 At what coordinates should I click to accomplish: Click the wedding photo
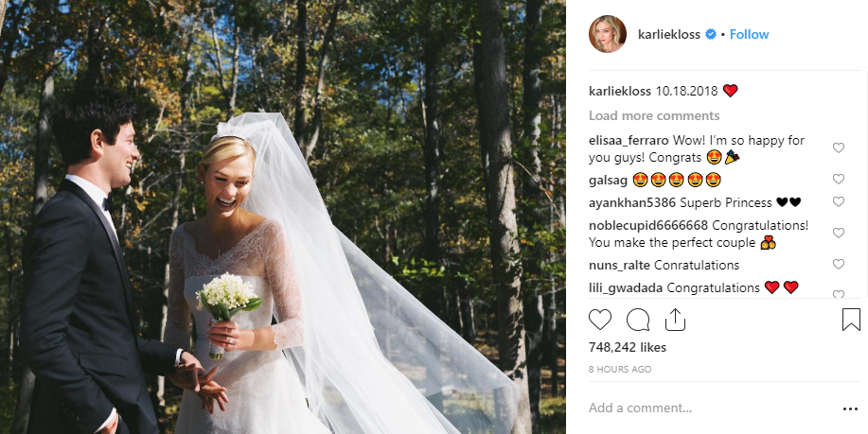283,217
